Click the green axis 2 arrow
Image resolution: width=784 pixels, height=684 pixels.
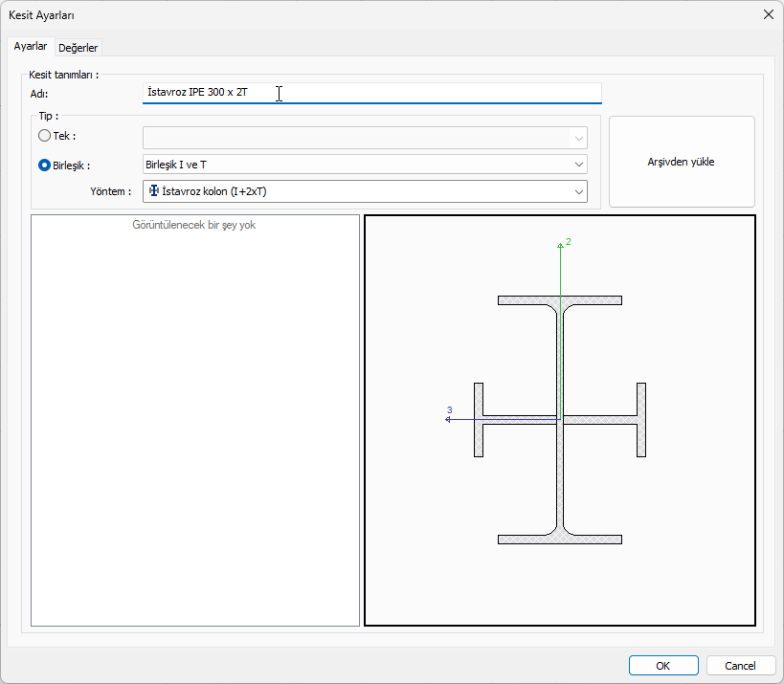click(560, 246)
